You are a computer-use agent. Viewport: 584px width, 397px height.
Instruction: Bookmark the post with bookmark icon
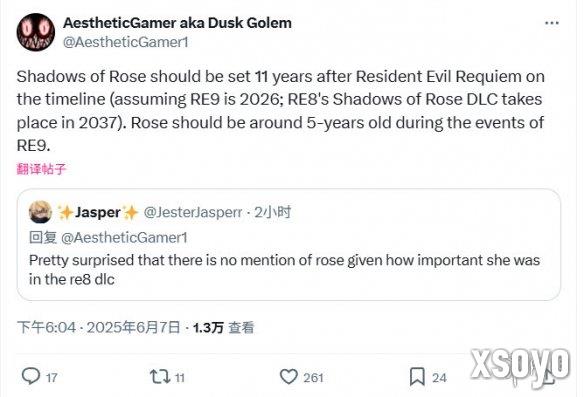point(417,377)
